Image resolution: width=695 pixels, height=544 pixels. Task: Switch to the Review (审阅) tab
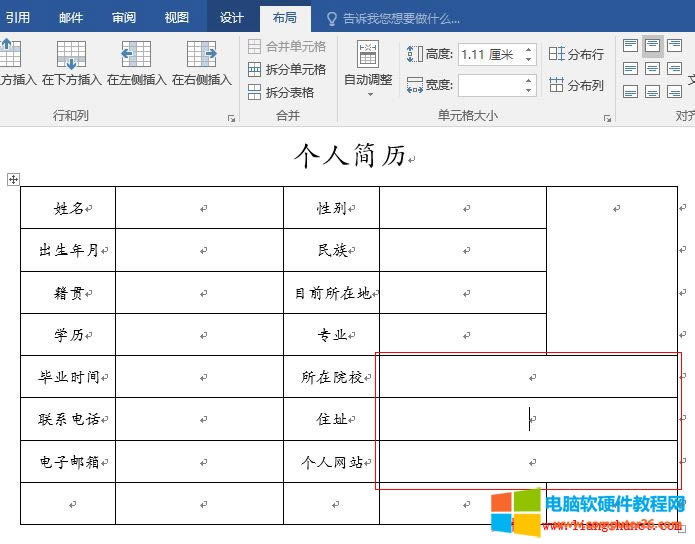tap(124, 17)
